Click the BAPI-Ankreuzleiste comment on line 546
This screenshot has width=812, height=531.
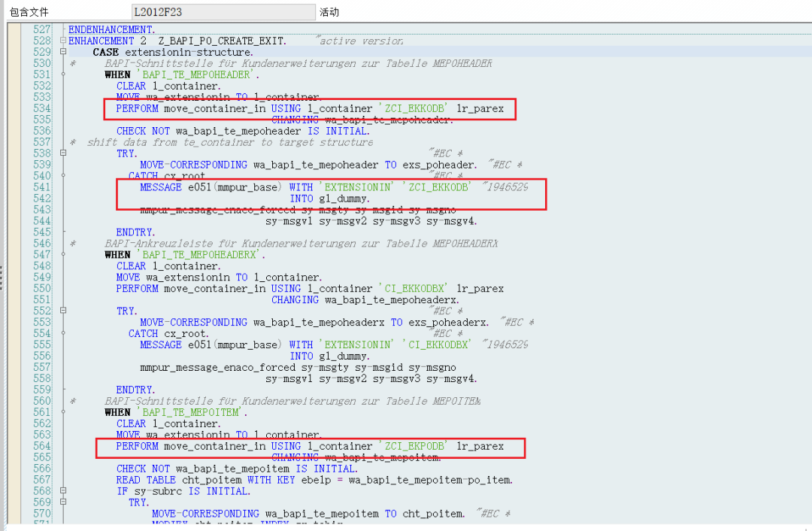(301, 244)
